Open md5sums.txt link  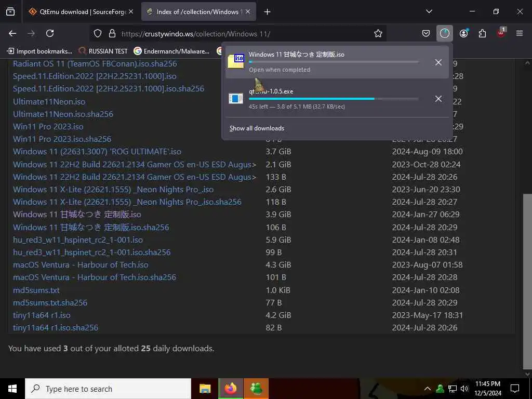36,290
